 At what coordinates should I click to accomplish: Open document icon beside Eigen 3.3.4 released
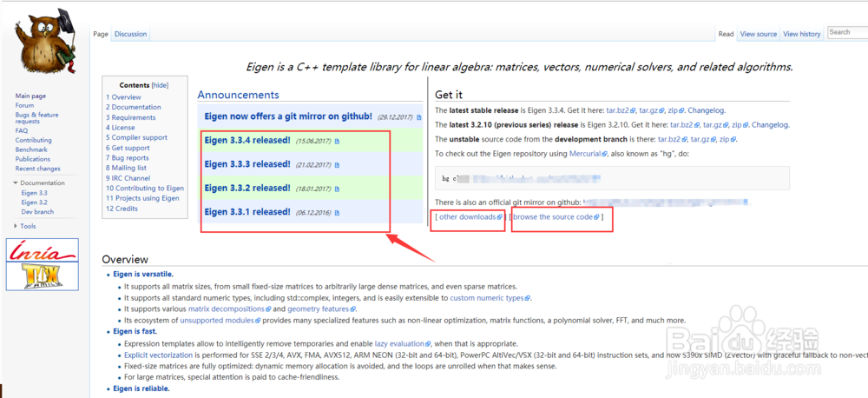click(337, 142)
